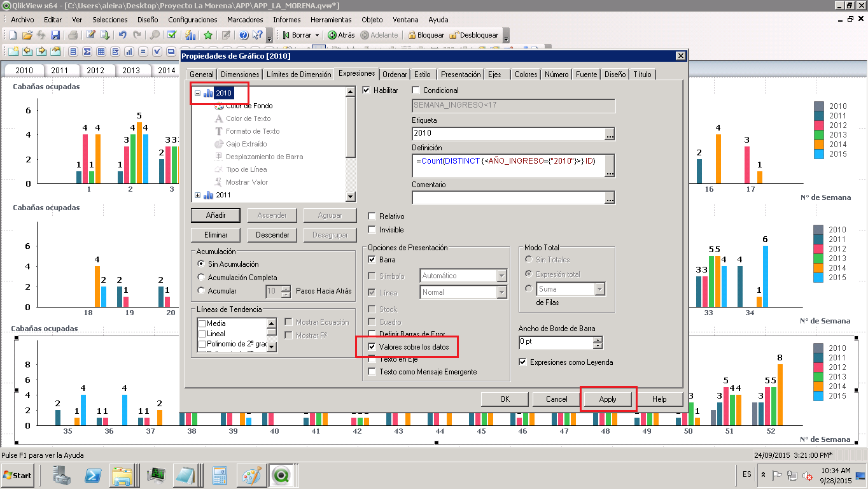The height and width of the screenshot is (489, 868).
Task: Open the Calculator in the taskbar
Action: click(220, 475)
